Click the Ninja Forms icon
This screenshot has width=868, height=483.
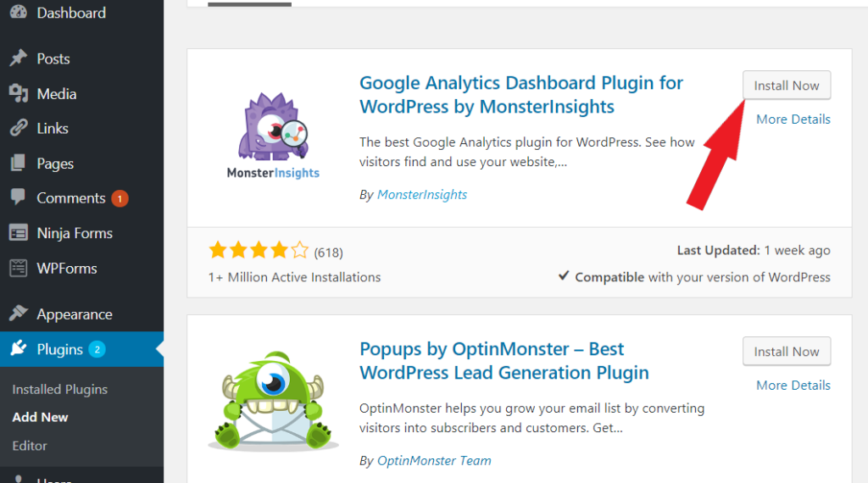pos(19,233)
